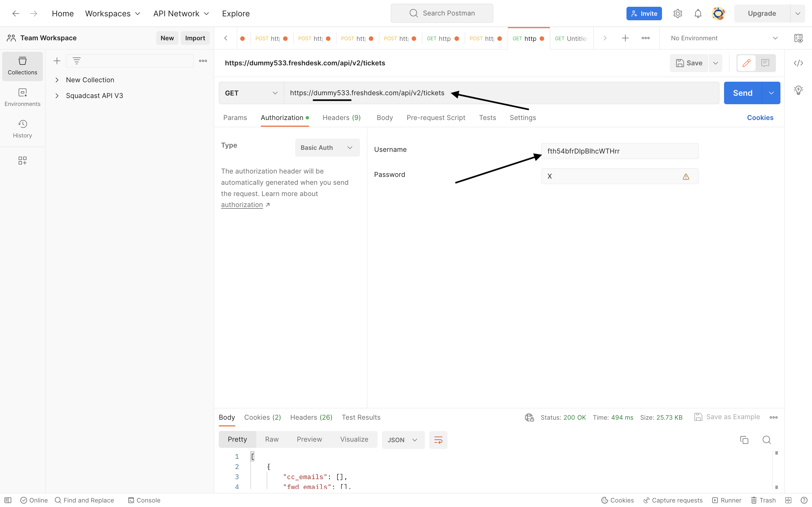Image resolution: width=812 pixels, height=507 pixels.
Task: Open the environment quick look icon
Action: [798, 38]
